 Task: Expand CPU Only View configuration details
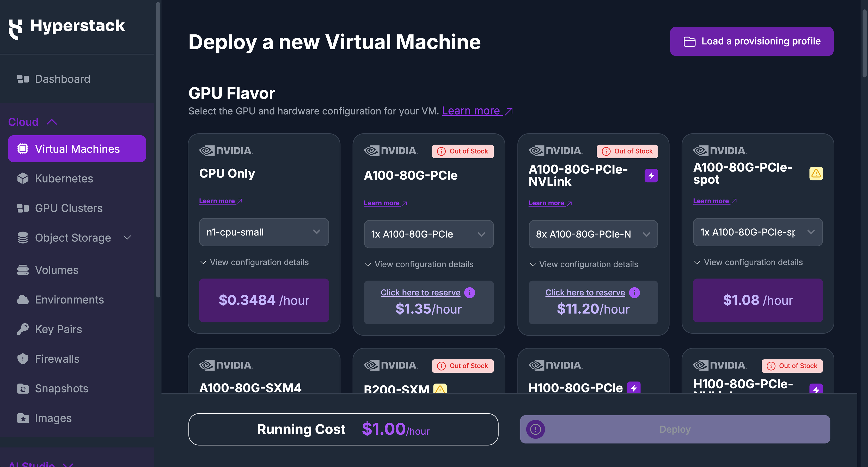coord(254,262)
